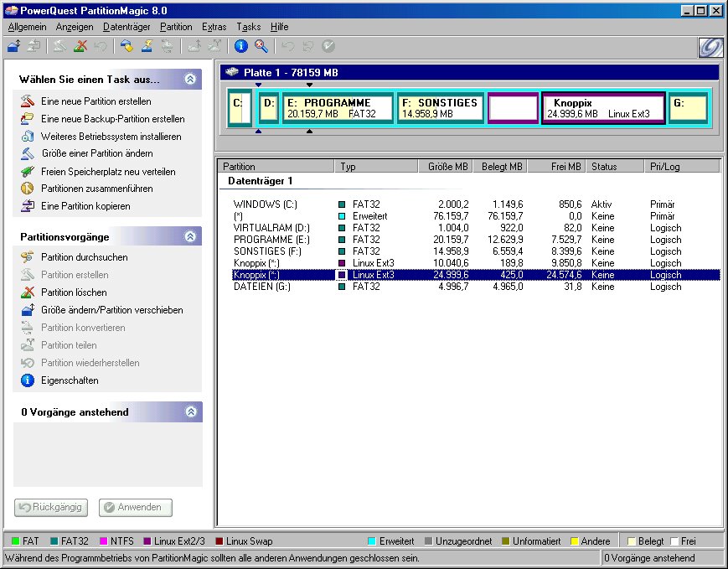
Task: Sort by the 'Typ' column header
Action: coord(376,166)
